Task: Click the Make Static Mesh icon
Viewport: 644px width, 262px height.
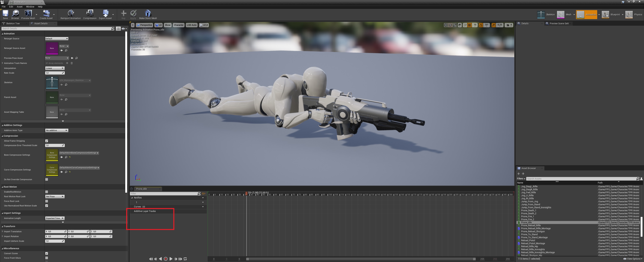Action: pyautogui.click(x=148, y=13)
